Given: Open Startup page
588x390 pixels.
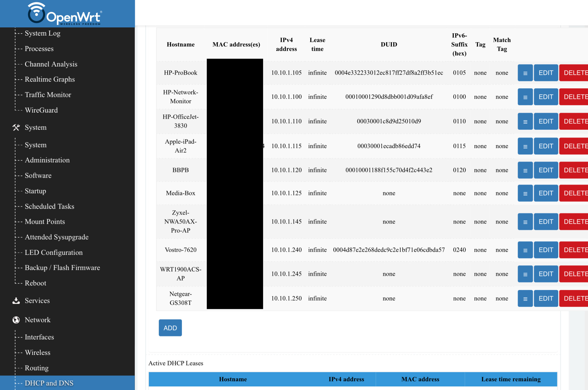Looking at the screenshot, I should [x=35, y=191].
